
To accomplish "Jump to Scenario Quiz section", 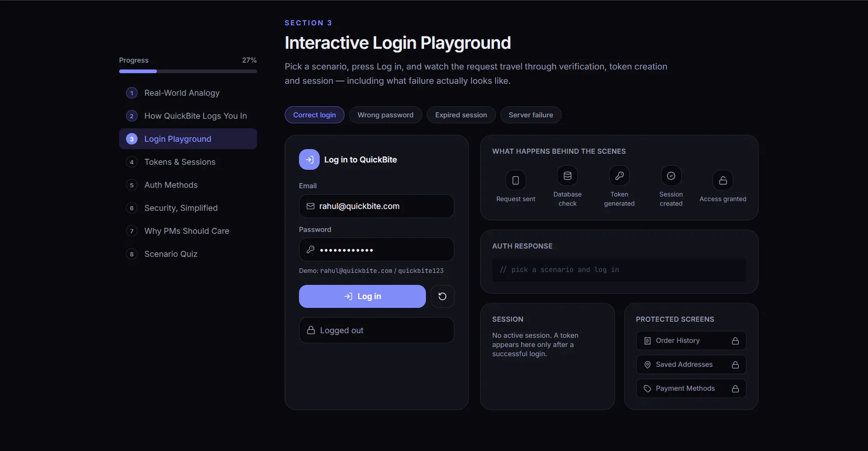I will point(188,254).
